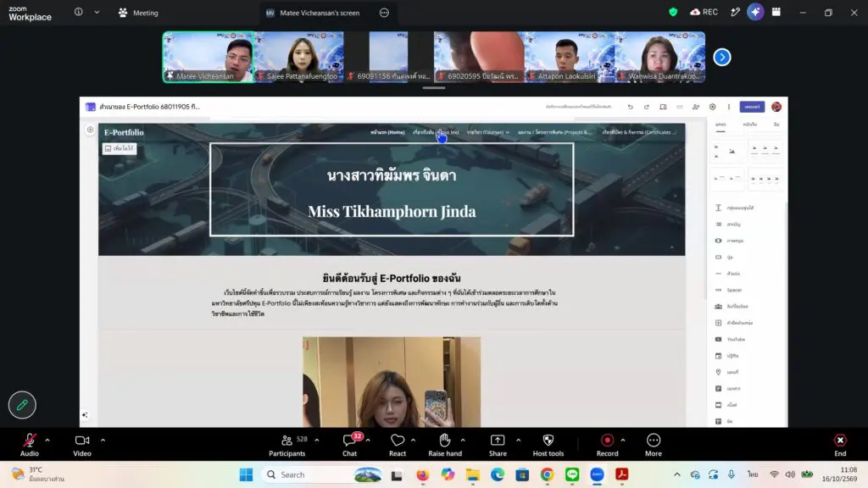The width and height of the screenshot is (868, 488).
Task: Expand the caret beside Raise hand
Action: click(x=463, y=441)
